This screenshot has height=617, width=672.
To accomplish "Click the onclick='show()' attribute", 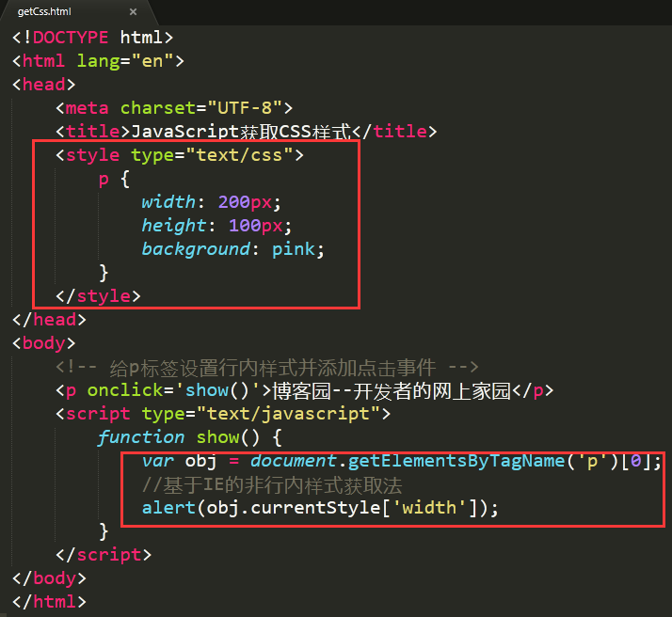I will click(174, 390).
